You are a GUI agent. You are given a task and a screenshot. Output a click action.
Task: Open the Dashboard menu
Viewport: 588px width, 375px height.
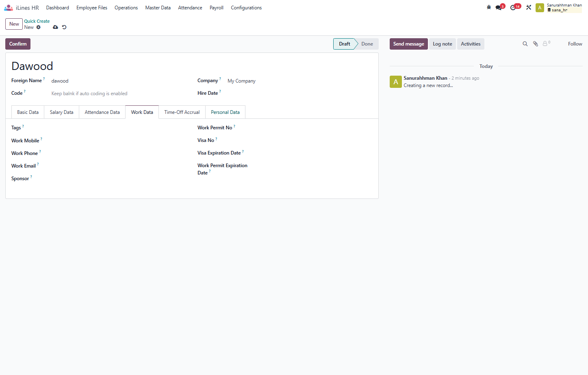point(57,8)
